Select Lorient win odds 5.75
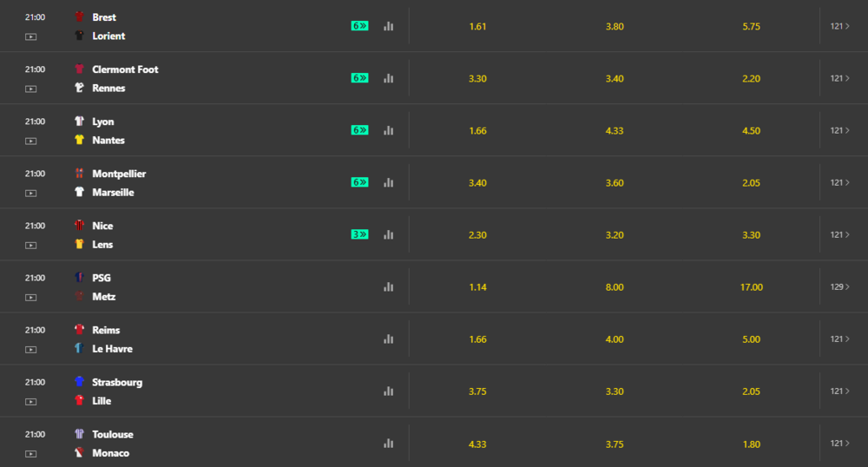868x467 pixels. 751,27
